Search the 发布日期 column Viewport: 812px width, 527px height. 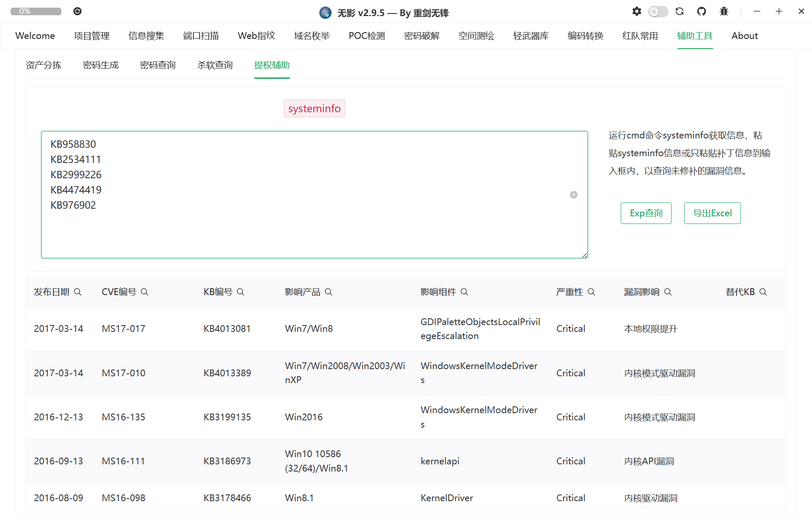pyautogui.click(x=78, y=292)
